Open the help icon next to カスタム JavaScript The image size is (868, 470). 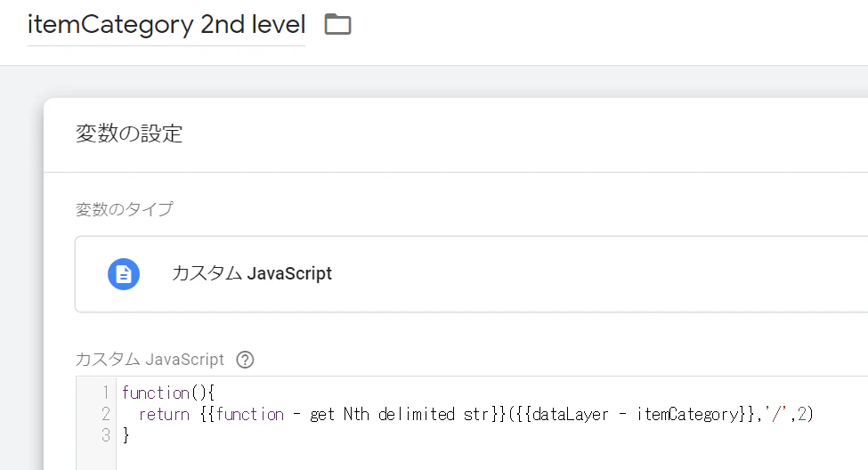245,360
